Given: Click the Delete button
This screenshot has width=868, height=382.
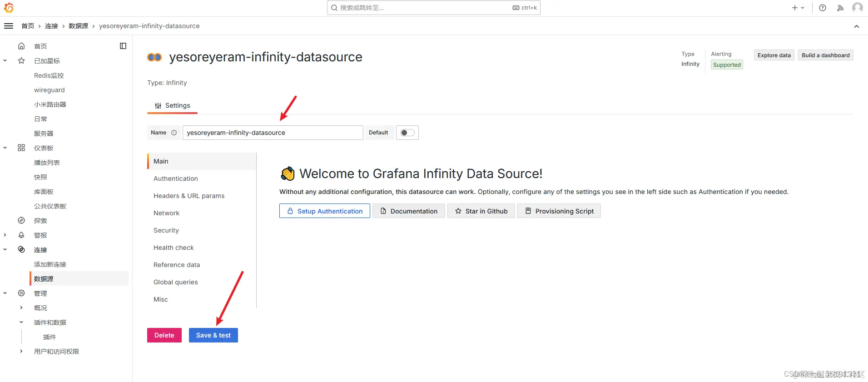Looking at the screenshot, I should tap(164, 335).
